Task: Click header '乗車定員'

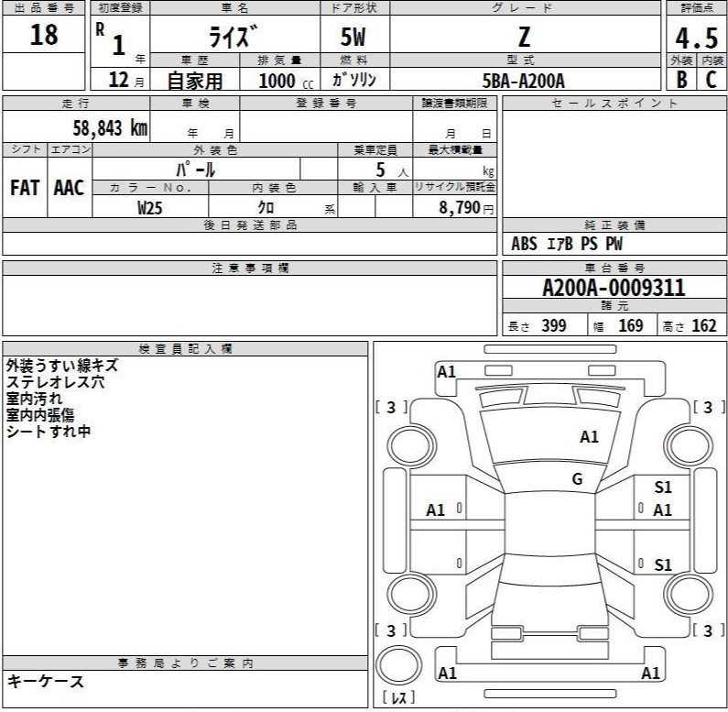Action: point(375,149)
